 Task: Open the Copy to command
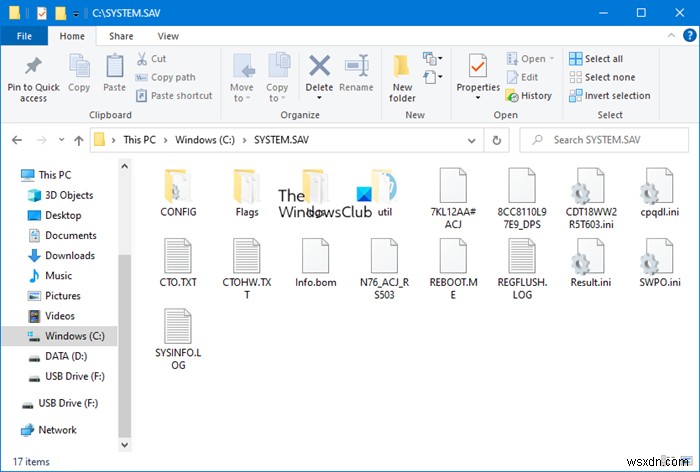(277, 78)
